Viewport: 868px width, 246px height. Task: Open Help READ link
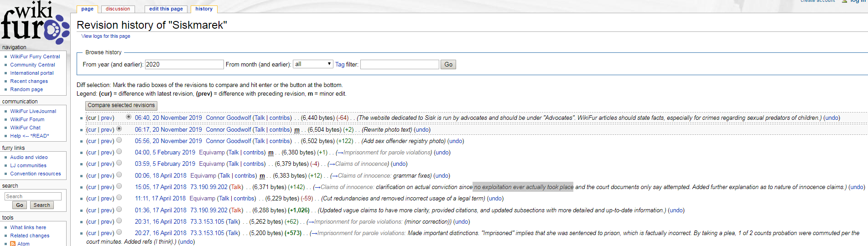click(29, 136)
